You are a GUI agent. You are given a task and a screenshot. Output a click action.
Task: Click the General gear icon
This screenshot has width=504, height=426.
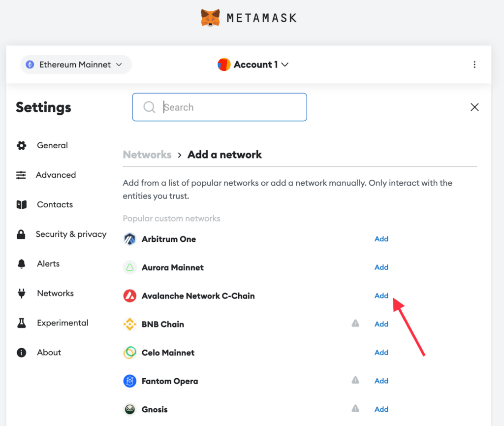click(x=22, y=145)
